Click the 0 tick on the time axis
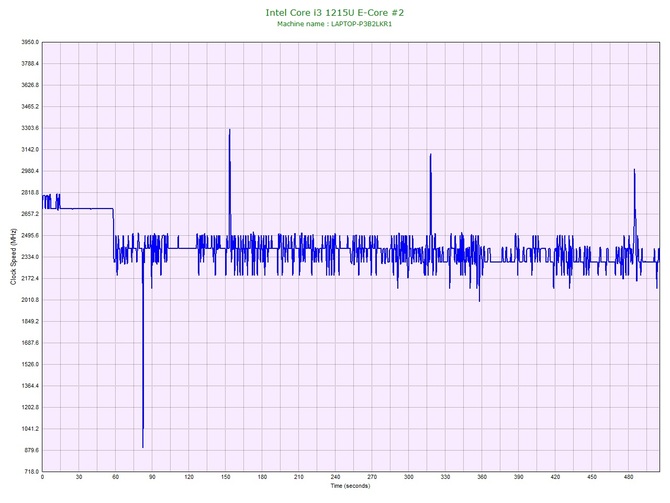 coord(42,478)
